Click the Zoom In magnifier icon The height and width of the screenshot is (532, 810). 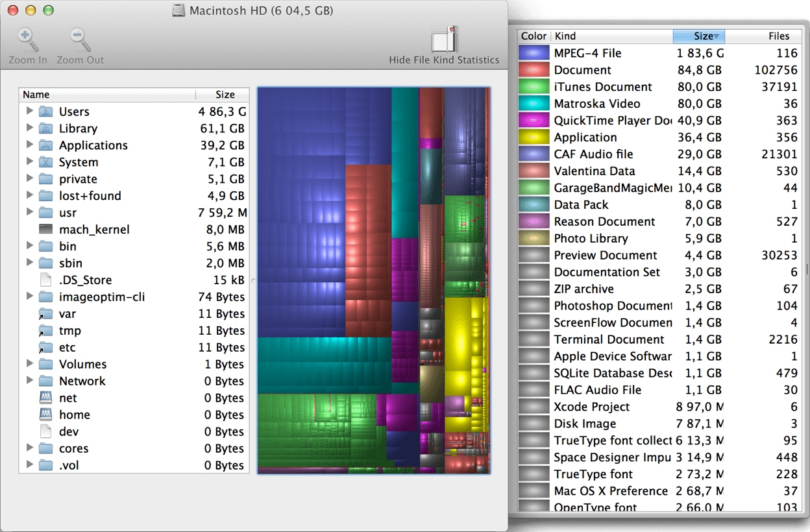[28, 40]
